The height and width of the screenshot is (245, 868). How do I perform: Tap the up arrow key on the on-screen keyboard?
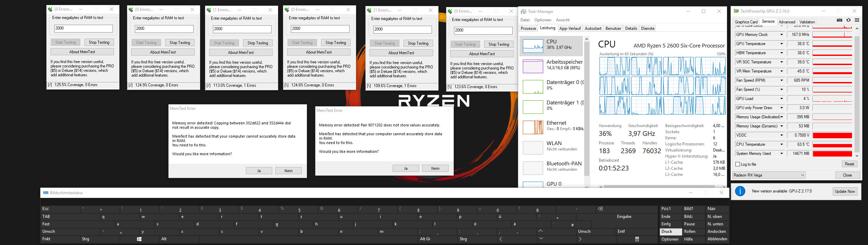tap(540, 231)
